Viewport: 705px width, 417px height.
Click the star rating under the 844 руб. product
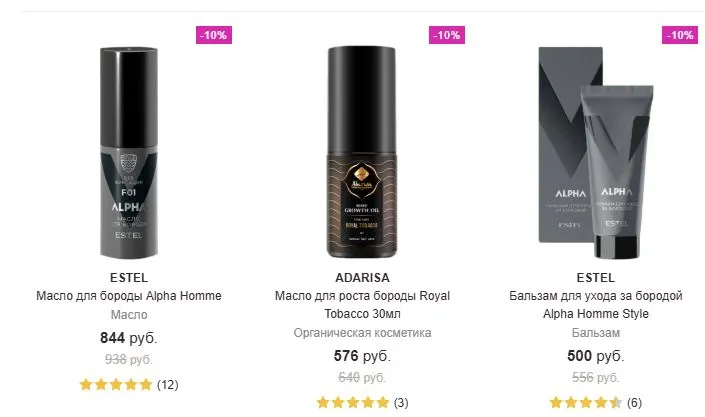116,385
